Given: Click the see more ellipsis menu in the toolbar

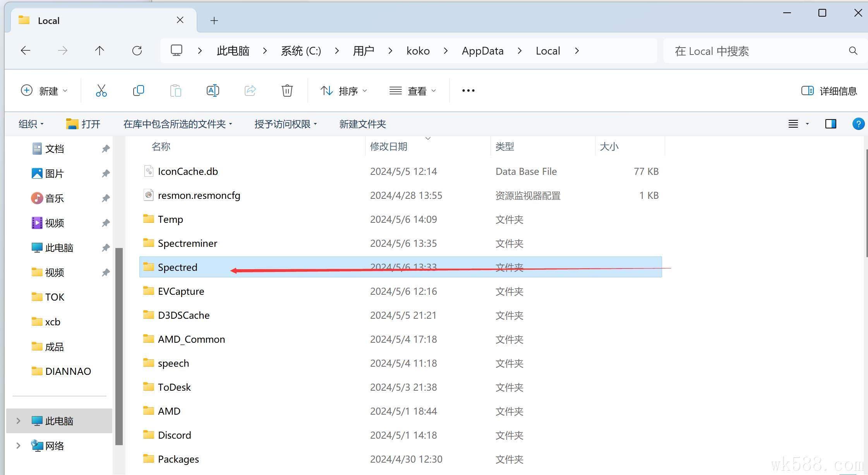Looking at the screenshot, I should click(468, 91).
